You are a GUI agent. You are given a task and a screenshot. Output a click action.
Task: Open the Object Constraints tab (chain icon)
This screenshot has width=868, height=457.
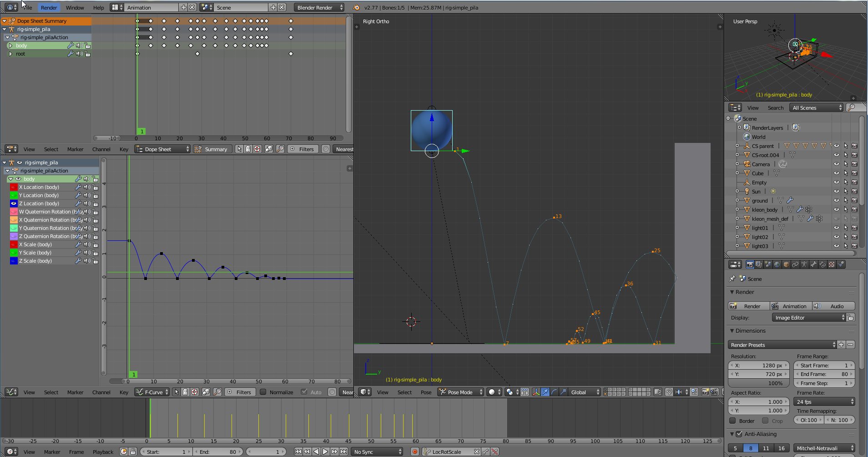pos(795,264)
